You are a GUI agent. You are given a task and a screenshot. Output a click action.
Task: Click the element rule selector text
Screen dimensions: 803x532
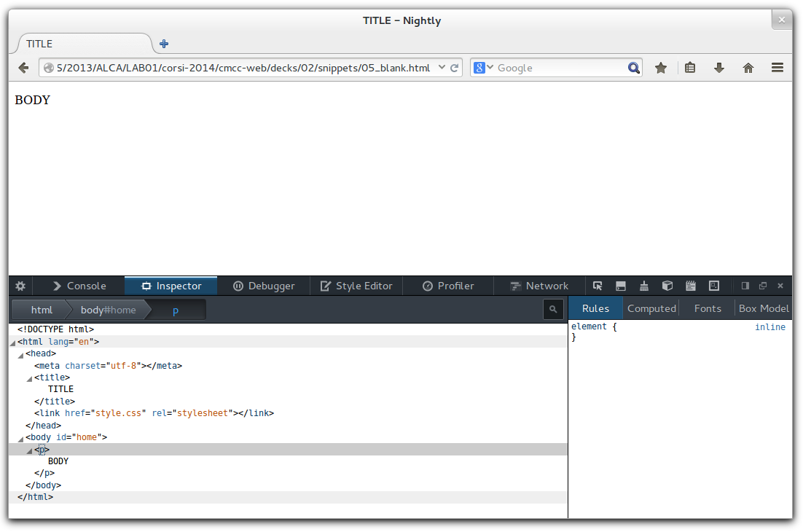coord(589,326)
